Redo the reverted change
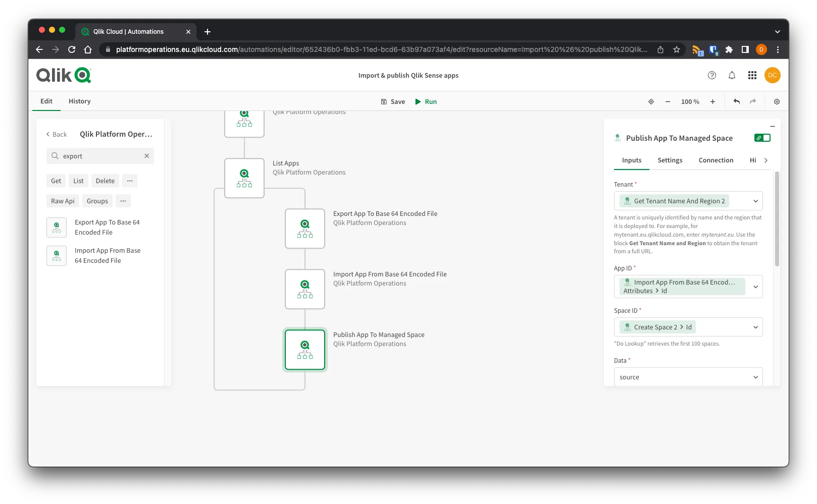 click(x=753, y=101)
